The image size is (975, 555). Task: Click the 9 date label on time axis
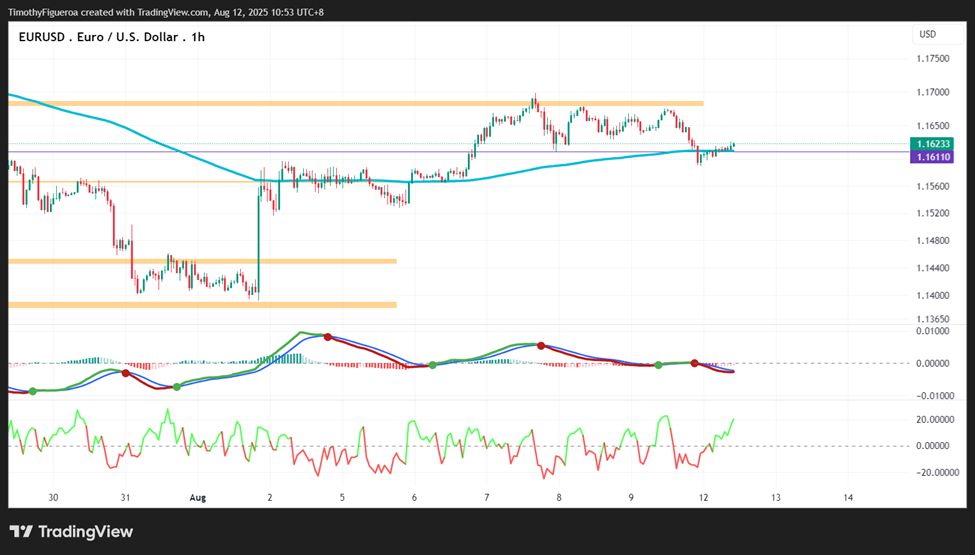pyautogui.click(x=631, y=498)
